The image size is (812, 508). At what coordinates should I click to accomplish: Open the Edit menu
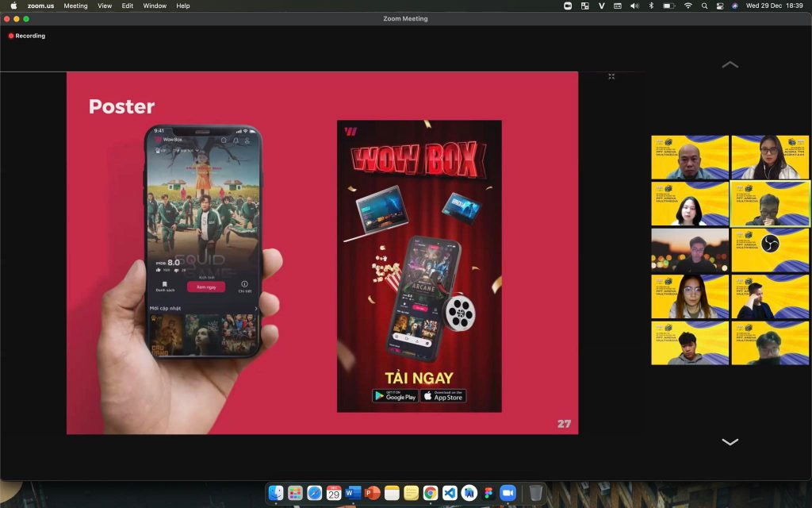click(x=128, y=6)
